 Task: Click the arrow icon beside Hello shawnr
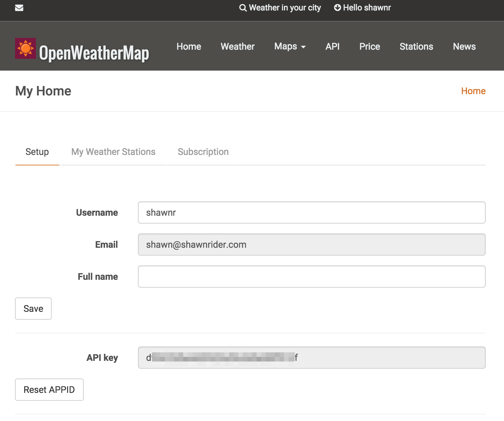coord(337,8)
